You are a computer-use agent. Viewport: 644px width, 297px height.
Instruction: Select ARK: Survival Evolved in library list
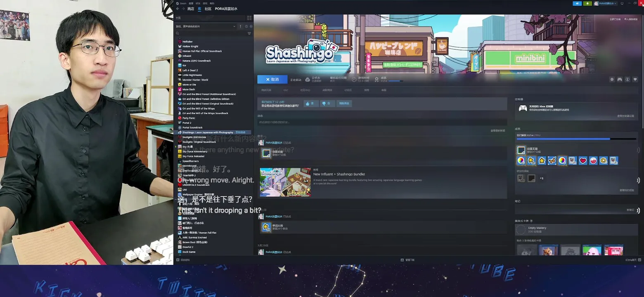click(x=194, y=237)
